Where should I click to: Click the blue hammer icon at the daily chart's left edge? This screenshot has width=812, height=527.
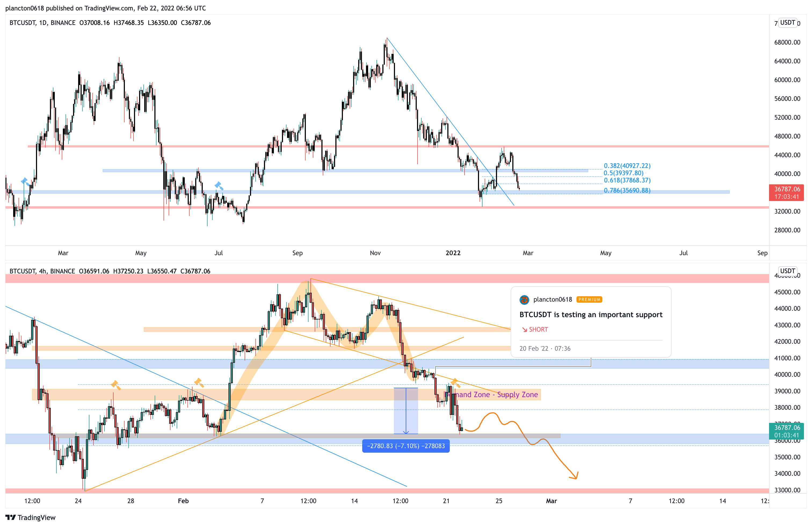point(25,181)
